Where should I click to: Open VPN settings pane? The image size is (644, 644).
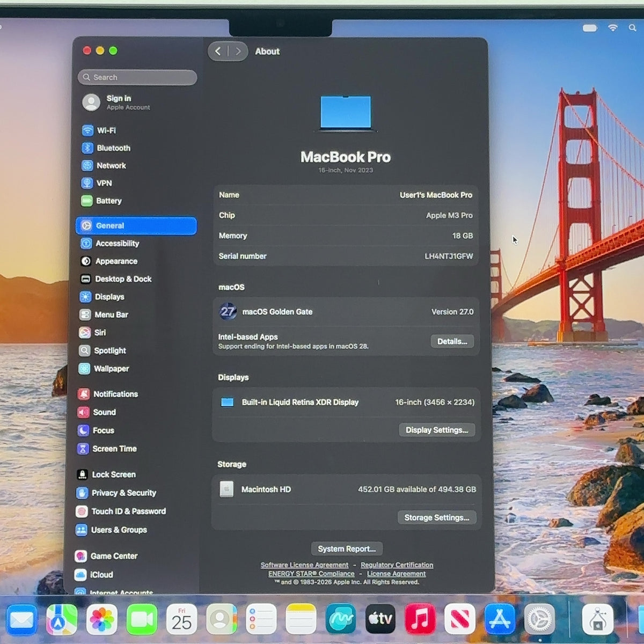pyautogui.click(x=137, y=183)
